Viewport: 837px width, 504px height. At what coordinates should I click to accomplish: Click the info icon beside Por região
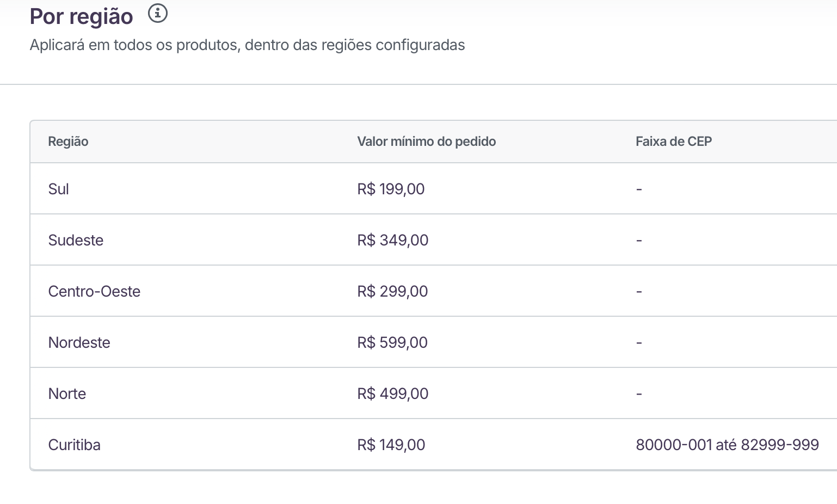tap(158, 13)
